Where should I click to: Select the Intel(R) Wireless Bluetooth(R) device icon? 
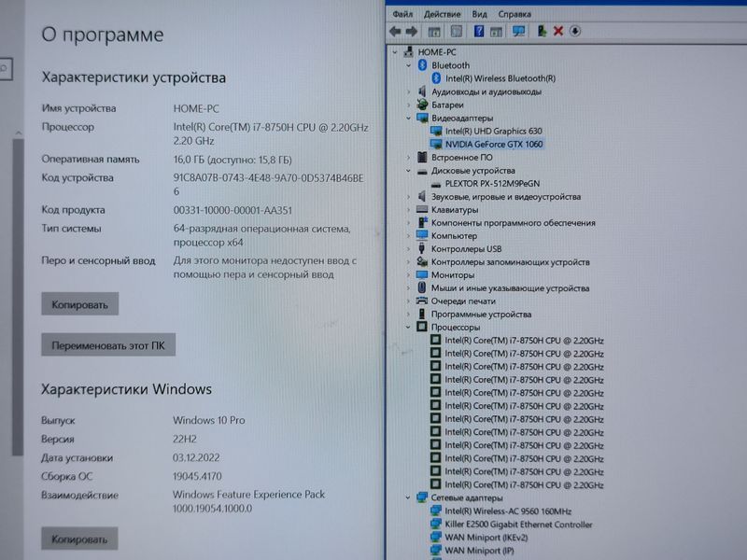[x=436, y=78]
